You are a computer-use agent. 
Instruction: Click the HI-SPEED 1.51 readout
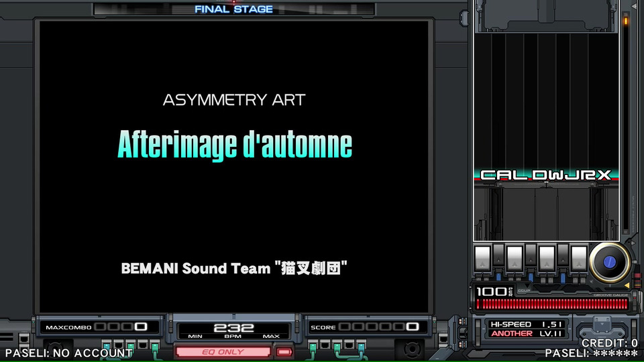pos(526,324)
